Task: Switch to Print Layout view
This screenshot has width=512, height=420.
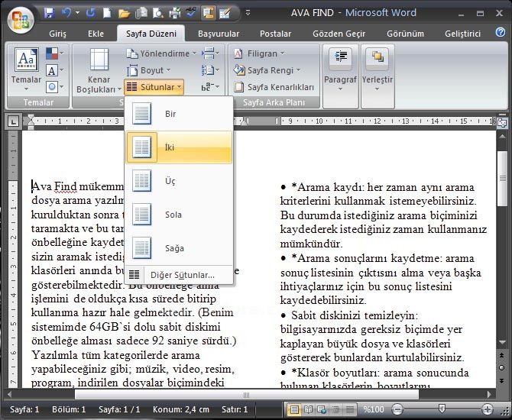Action: coord(294,409)
